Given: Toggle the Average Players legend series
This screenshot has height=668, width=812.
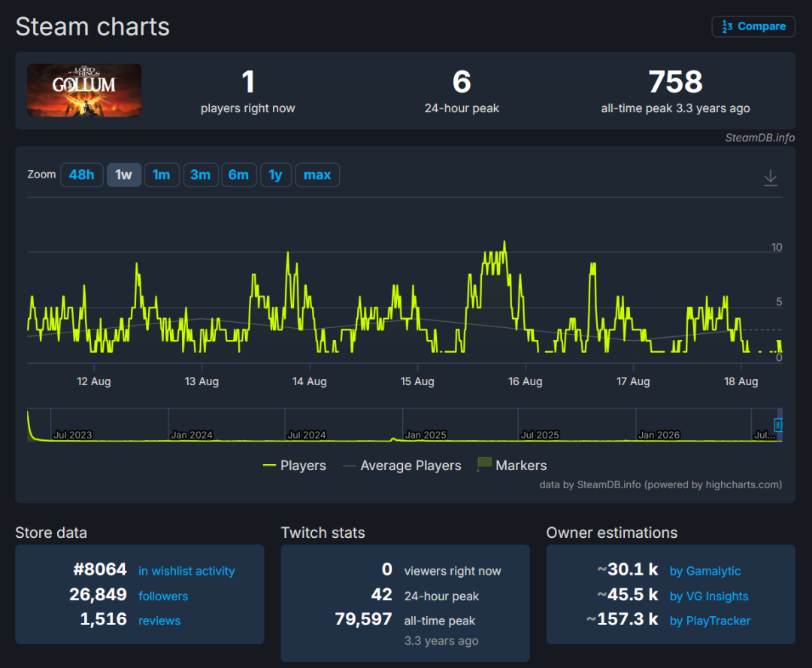Looking at the screenshot, I should click(x=401, y=466).
